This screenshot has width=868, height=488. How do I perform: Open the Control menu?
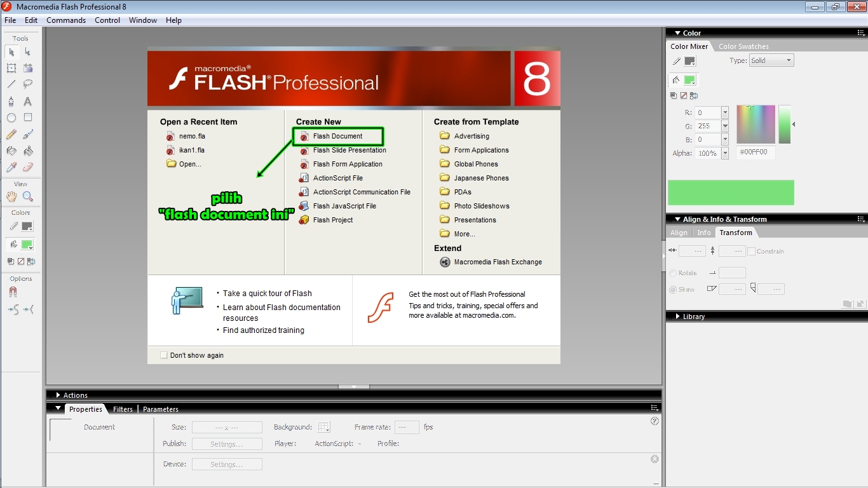pyautogui.click(x=107, y=20)
